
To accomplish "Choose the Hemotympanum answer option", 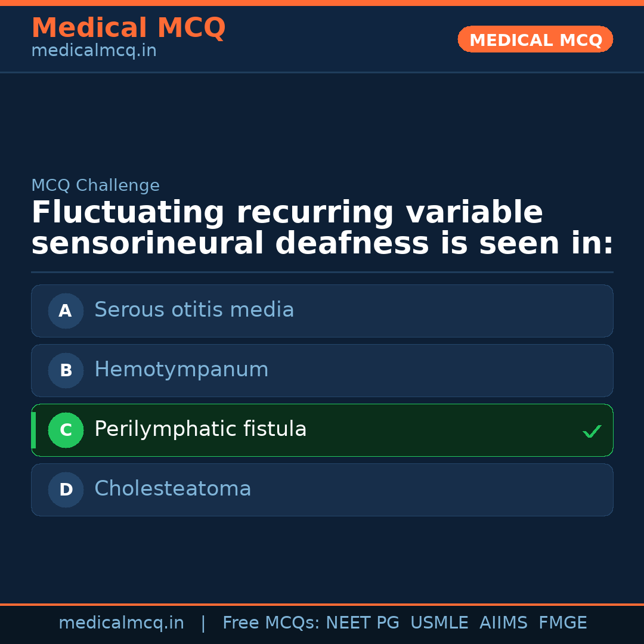I will (x=181, y=370).
